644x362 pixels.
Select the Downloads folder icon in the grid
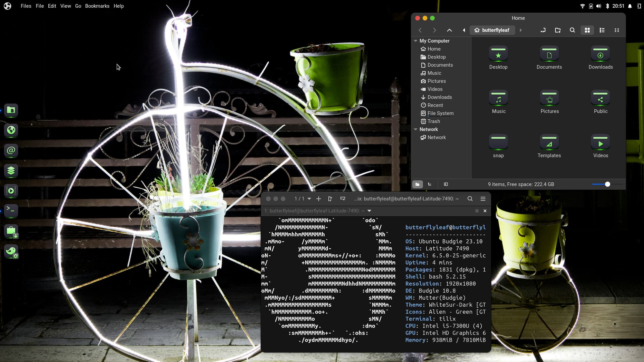click(600, 54)
